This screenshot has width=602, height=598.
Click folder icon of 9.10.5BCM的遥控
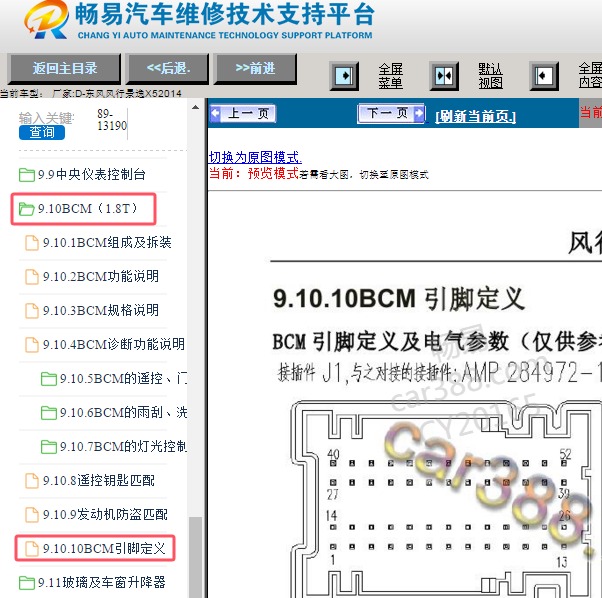pyautogui.click(x=49, y=379)
